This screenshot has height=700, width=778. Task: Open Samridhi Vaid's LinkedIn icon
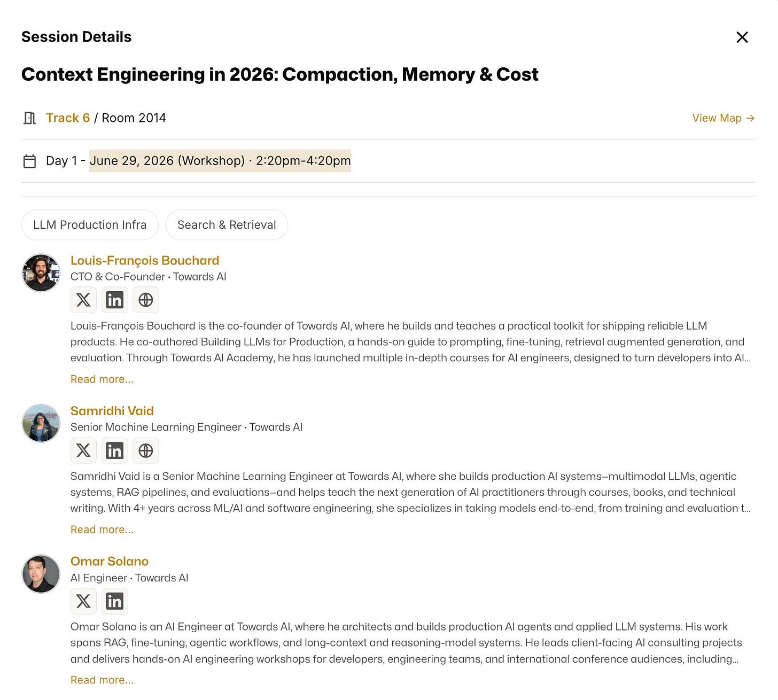click(114, 450)
